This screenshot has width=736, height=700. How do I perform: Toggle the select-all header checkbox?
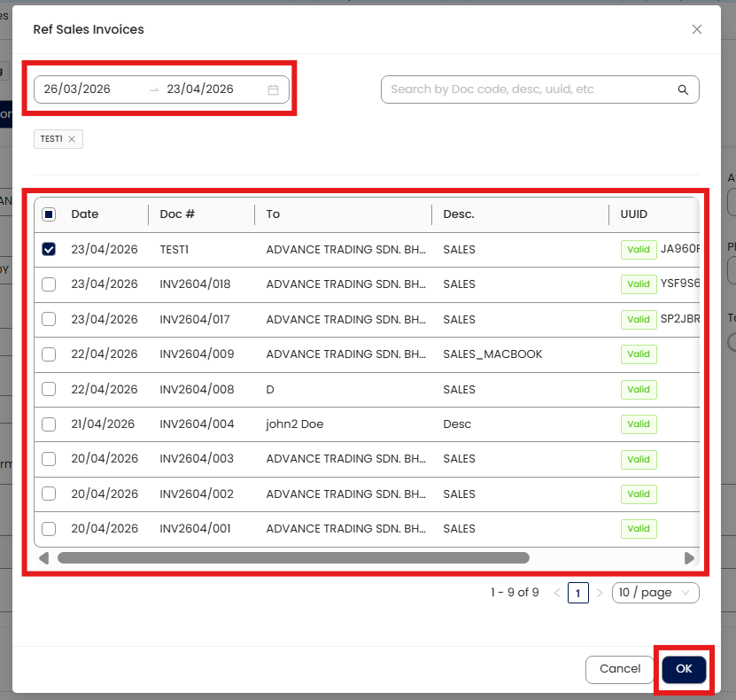(49, 214)
